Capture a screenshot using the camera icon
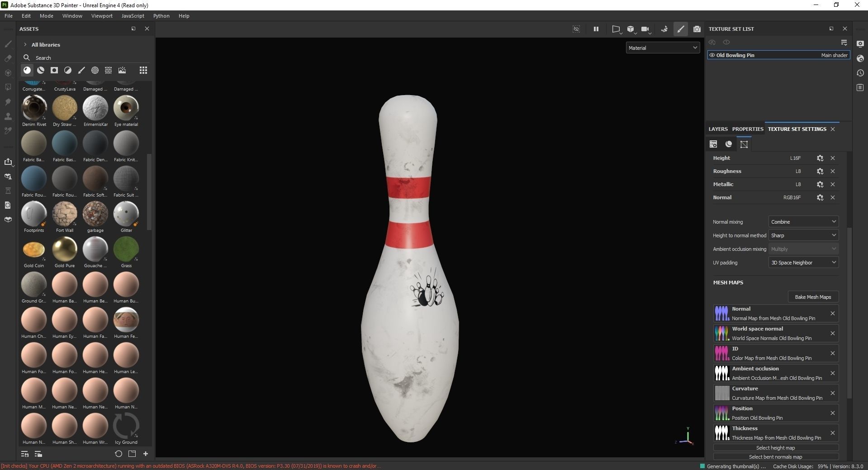868x470 pixels. click(x=697, y=29)
